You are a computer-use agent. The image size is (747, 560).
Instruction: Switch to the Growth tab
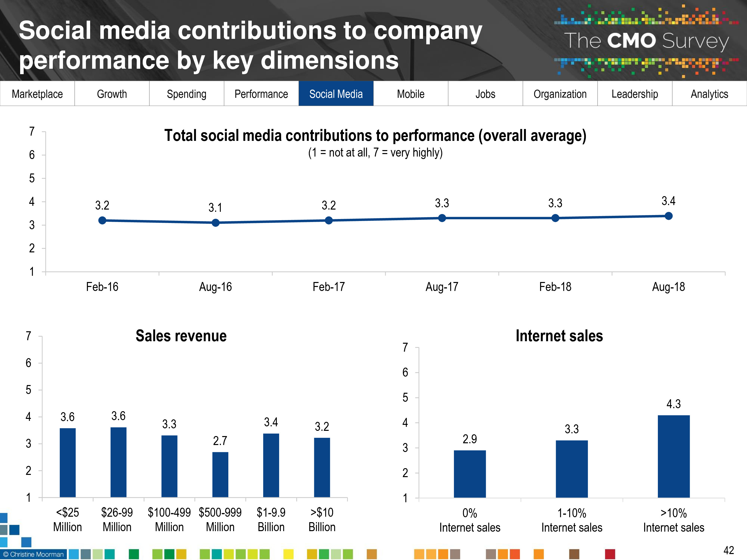click(112, 94)
